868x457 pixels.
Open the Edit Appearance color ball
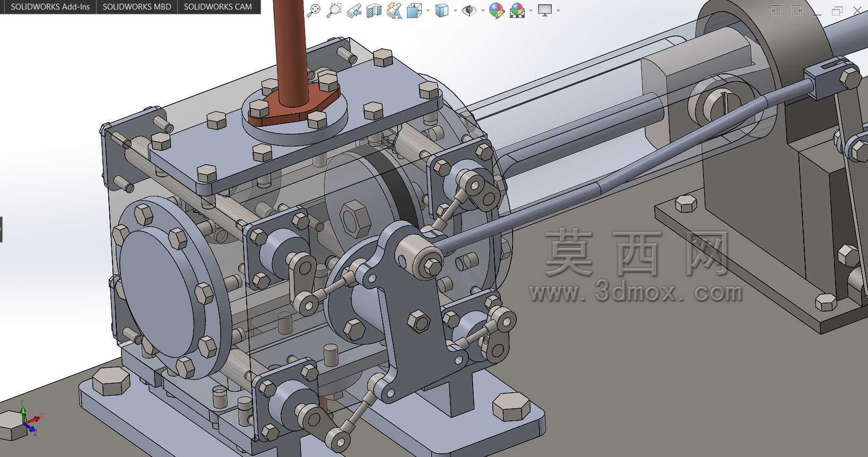tap(497, 10)
